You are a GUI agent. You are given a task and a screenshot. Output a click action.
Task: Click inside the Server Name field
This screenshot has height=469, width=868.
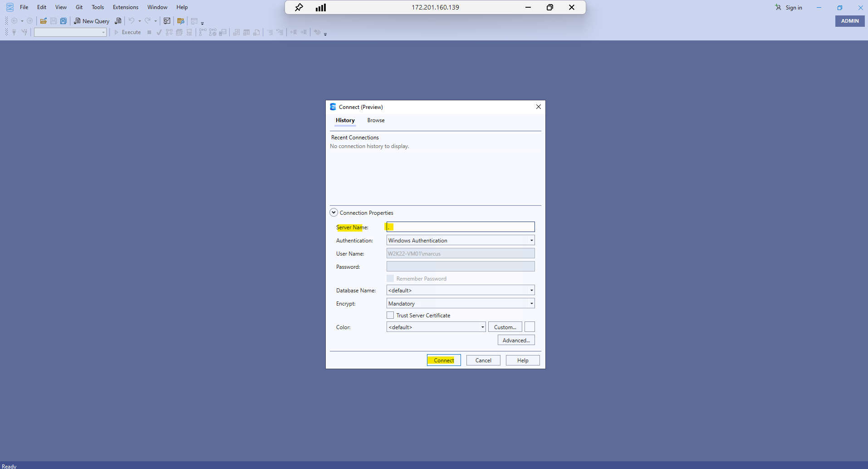pos(460,227)
